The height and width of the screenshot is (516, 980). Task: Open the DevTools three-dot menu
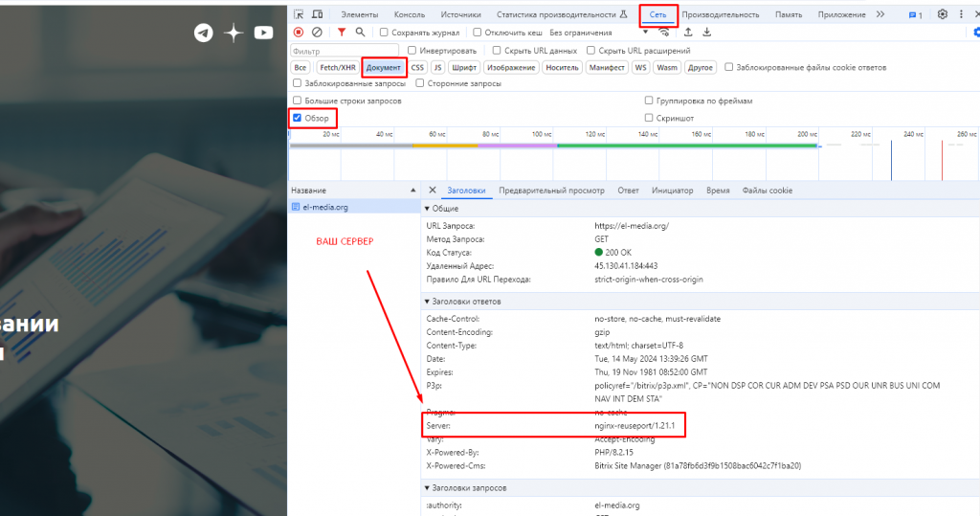point(961,14)
